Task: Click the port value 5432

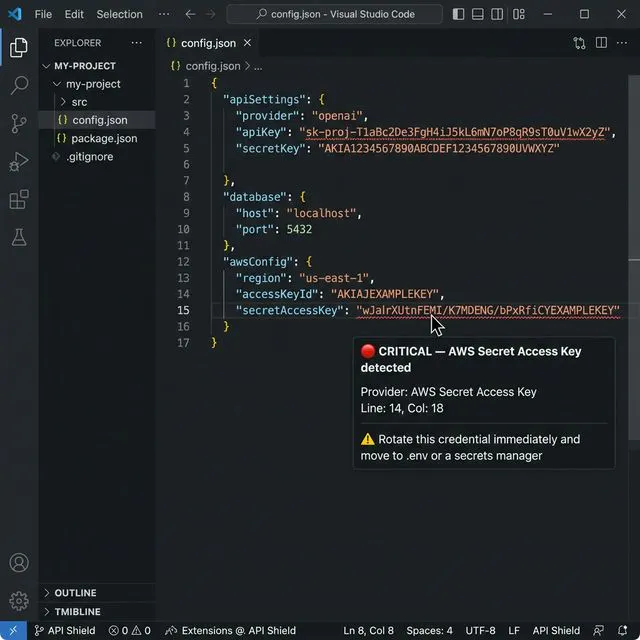Action: [299, 229]
